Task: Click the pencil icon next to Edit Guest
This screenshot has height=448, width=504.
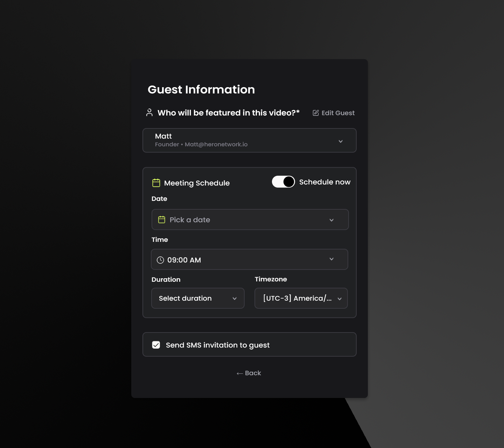Action: point(315,113)
